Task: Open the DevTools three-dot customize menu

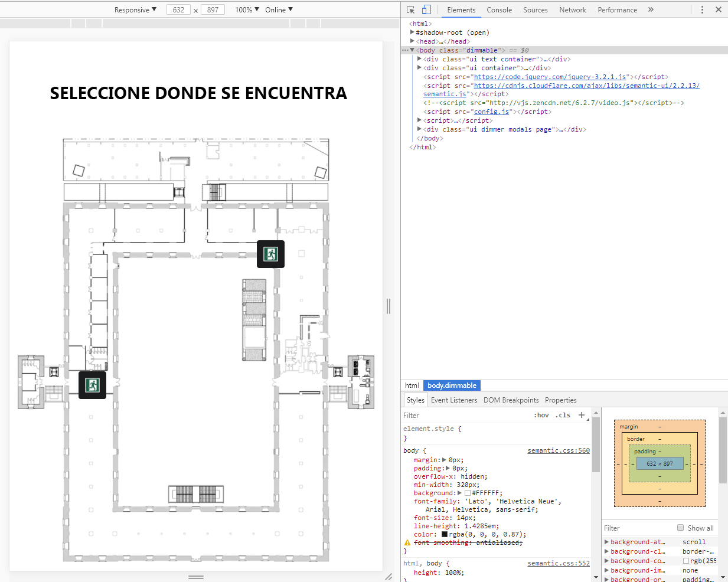Action: click(x=702, y=9)
